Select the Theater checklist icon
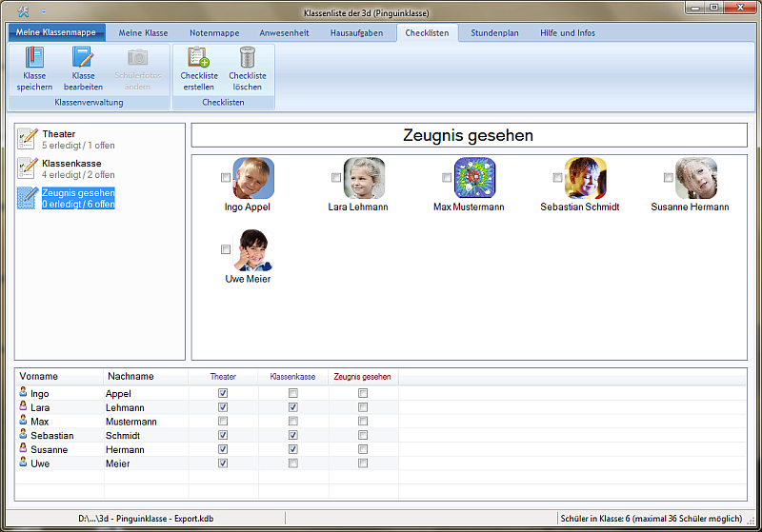The image size is (762, 532). pyautogui.click(x=28, y=140)
